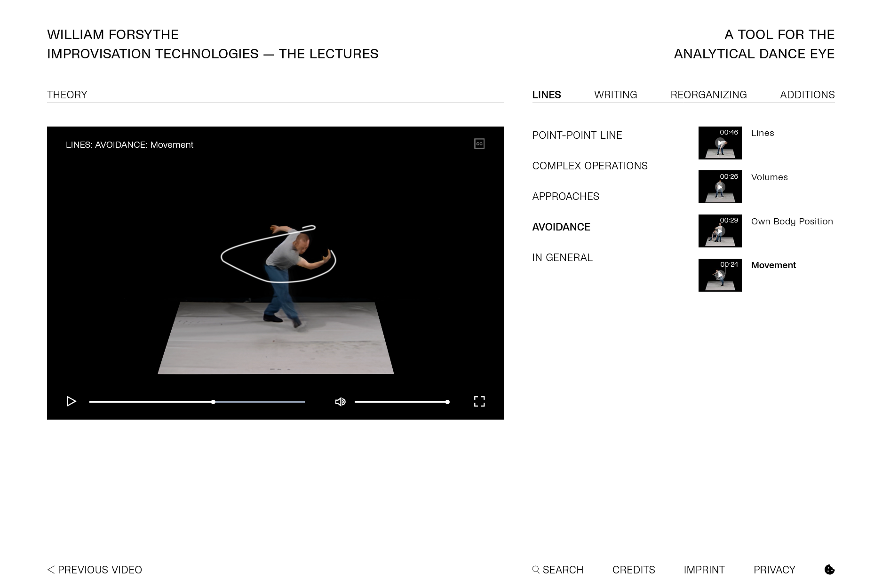
Task: Mute the video sound
Action: [340, 402]
